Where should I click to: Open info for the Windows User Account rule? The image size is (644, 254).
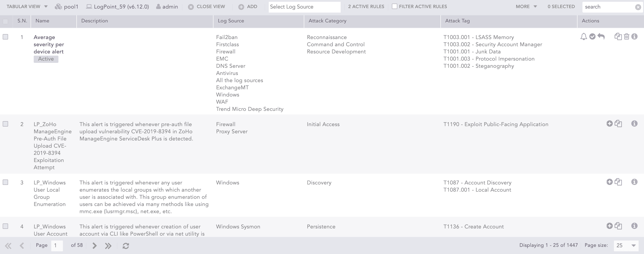point(634,226)
